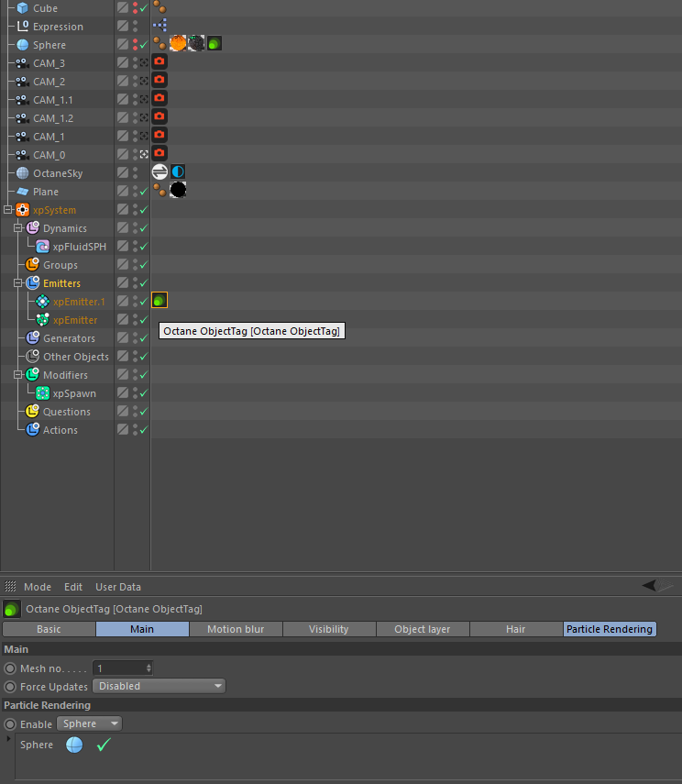Click the layer swatch for Plane
Viewport: 682px width, 784px height.
pos(123,191)
